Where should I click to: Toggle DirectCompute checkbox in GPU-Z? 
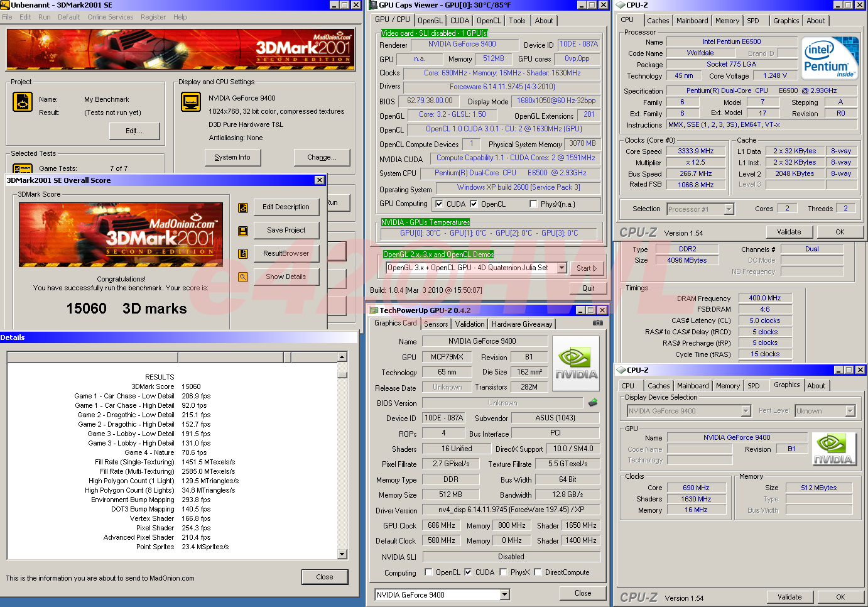tap(538, 572)
